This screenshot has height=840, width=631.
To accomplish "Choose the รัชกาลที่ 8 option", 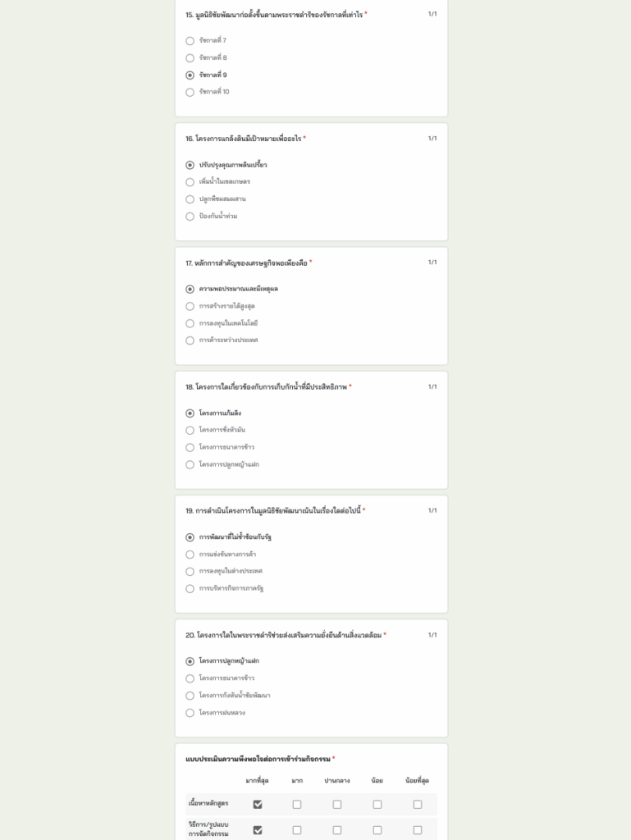I will click(x=190, y=58).
